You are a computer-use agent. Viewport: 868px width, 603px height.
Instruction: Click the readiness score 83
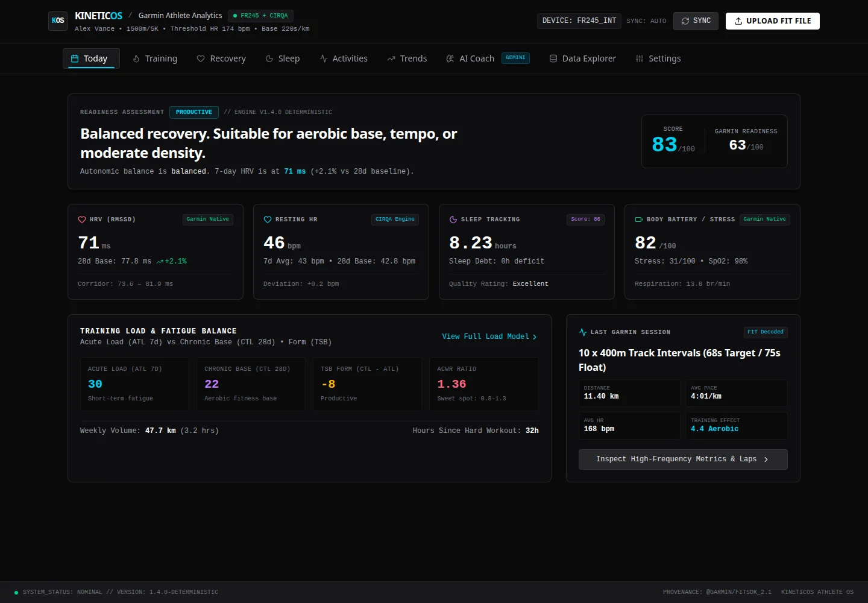click(x=664, y=145)
